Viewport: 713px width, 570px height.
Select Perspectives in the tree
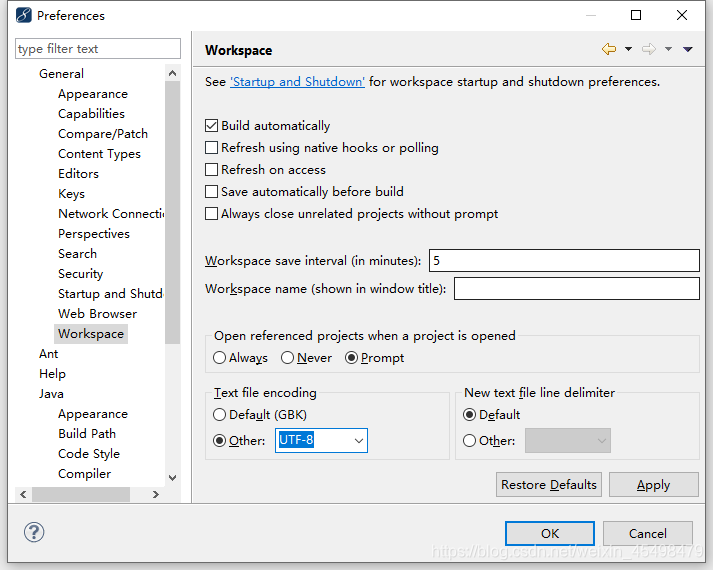point(94,234)
